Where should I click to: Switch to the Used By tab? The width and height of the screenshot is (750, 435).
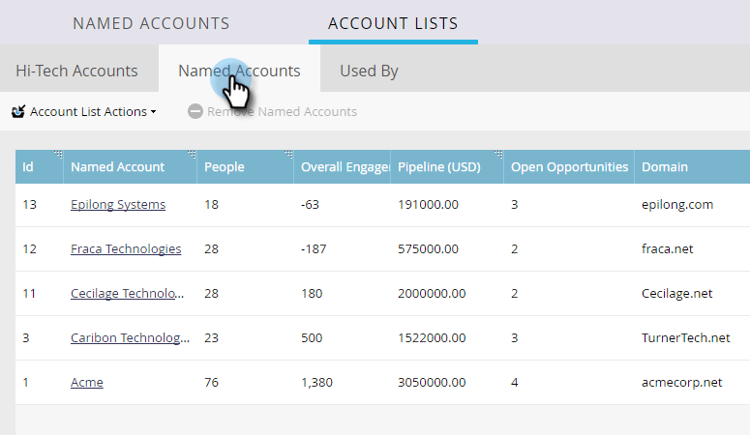coord(369,71)
